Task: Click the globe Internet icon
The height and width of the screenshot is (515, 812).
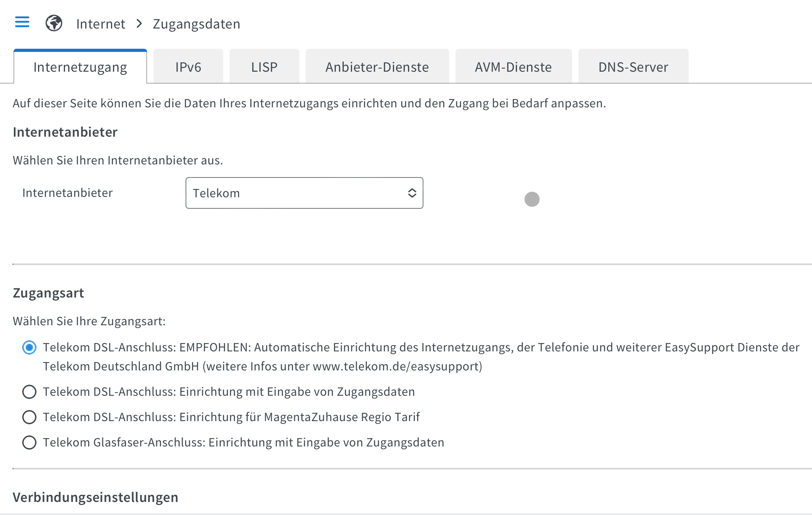Action: [54, 23]
